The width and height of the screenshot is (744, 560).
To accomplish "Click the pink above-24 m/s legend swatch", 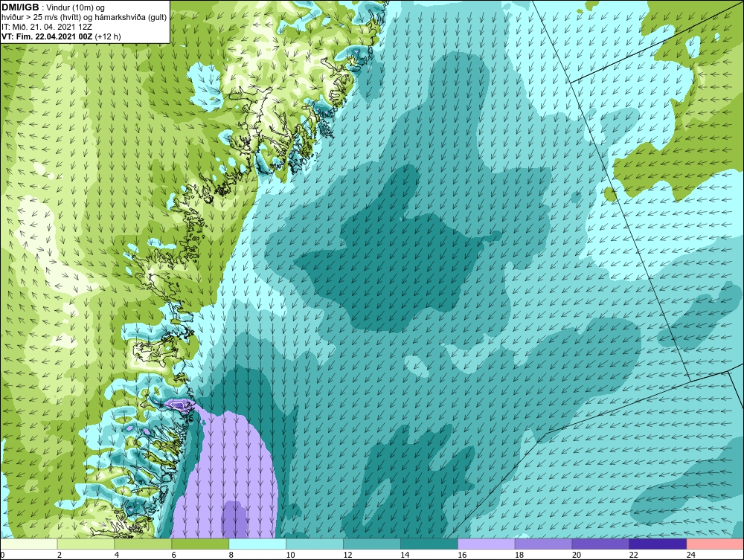I will tap(715, 544).
